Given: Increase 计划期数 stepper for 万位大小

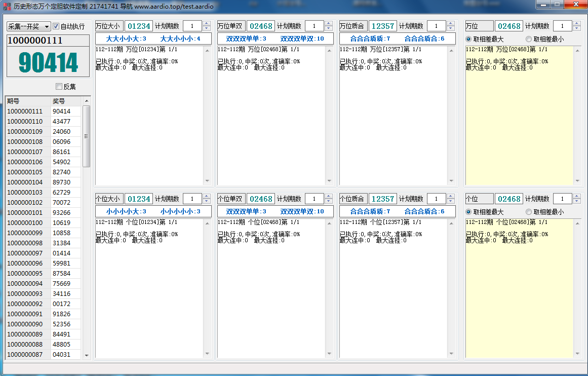Looking at the screenshot, I should point(207,23).
